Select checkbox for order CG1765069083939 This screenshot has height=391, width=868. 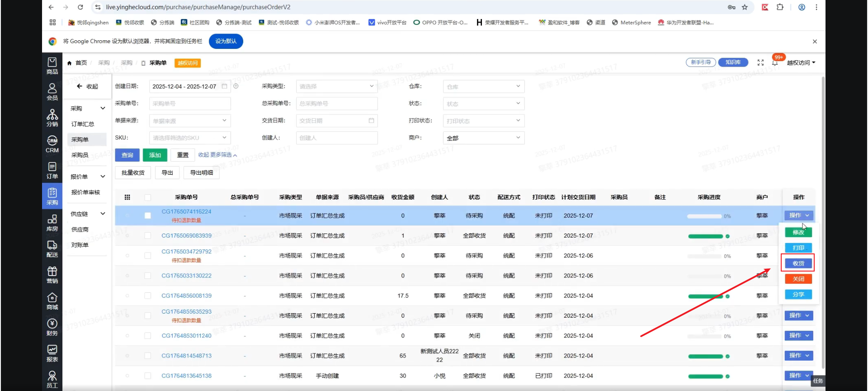[x=148, y=236]
